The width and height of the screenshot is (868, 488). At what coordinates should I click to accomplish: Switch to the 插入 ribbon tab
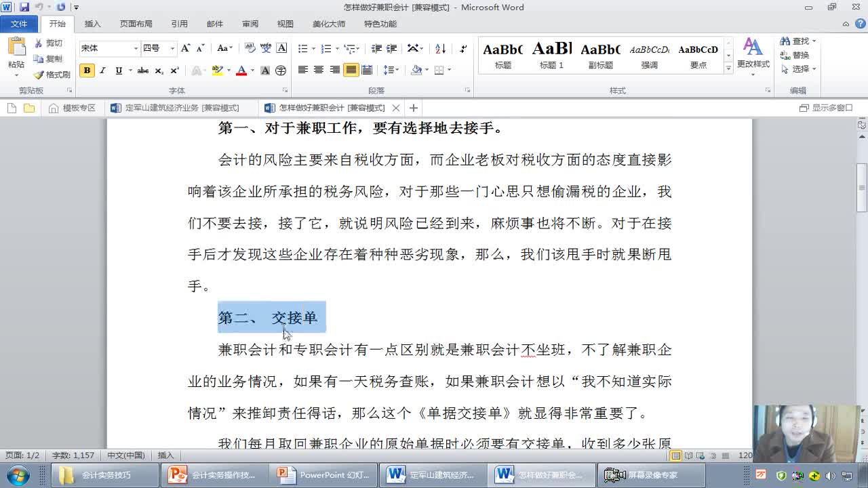[92, 23]
